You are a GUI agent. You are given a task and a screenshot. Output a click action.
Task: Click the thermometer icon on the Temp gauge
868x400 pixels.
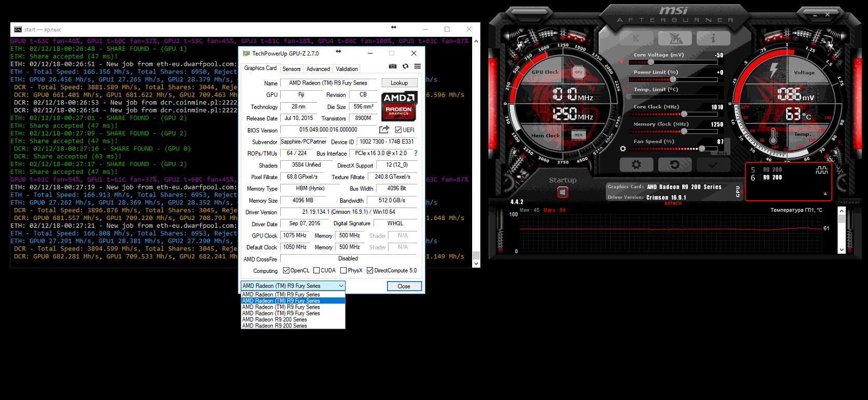pyautogui.click(x=773, y=136)
